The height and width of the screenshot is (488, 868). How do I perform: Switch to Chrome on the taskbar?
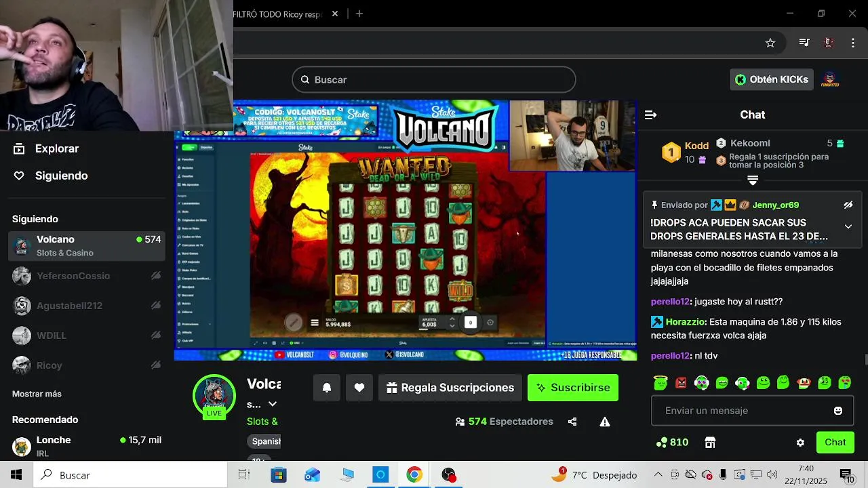coord(414,475)
